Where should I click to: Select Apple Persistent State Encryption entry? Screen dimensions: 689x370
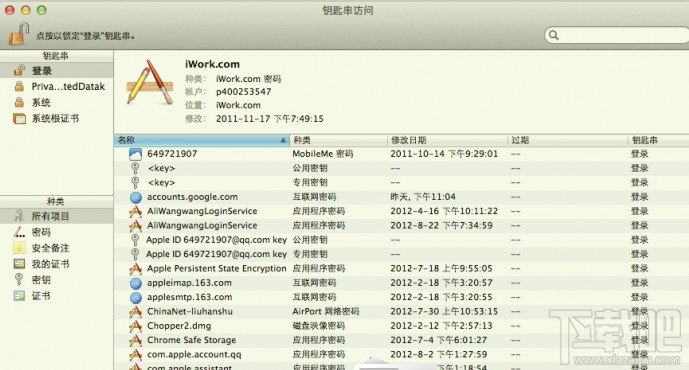[402, 268]
